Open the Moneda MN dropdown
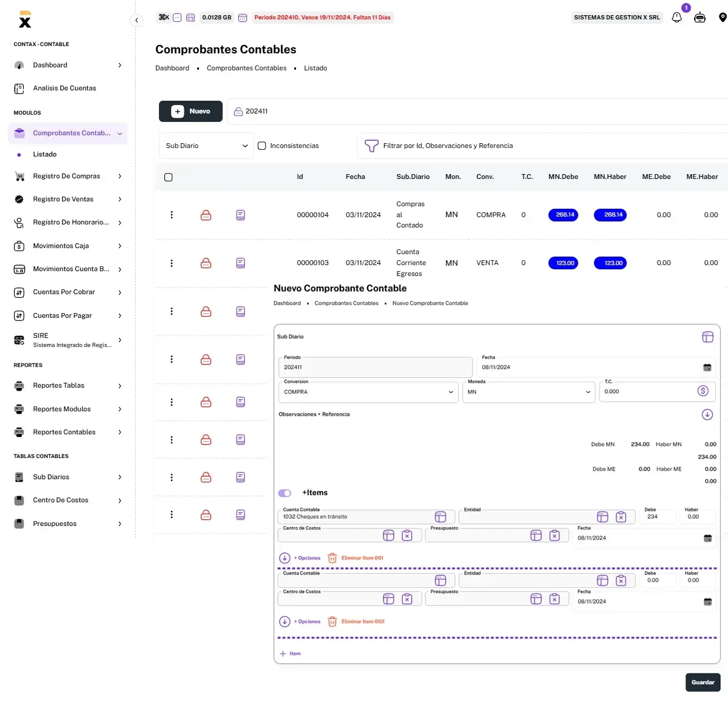Screen dimensions: 728x728 (x=587, y=392)
